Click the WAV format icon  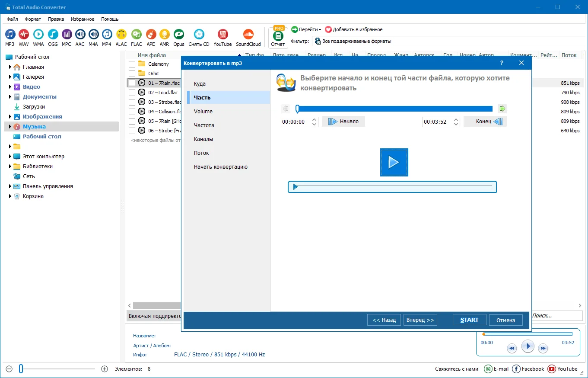(x=24, y=35)
